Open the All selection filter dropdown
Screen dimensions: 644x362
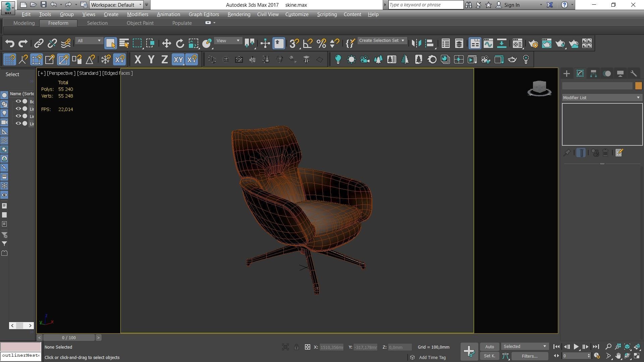coord(89,41)
